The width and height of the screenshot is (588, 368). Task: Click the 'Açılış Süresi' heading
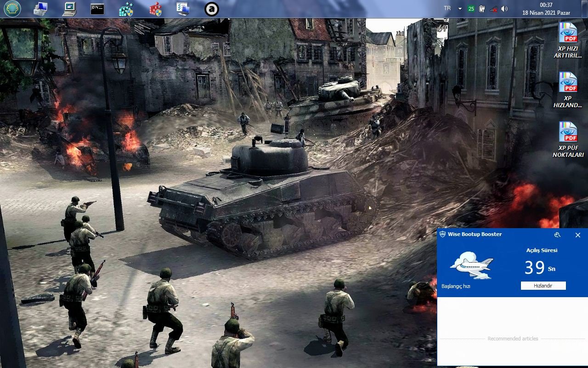pyautogui.click(x=542, y=250)
